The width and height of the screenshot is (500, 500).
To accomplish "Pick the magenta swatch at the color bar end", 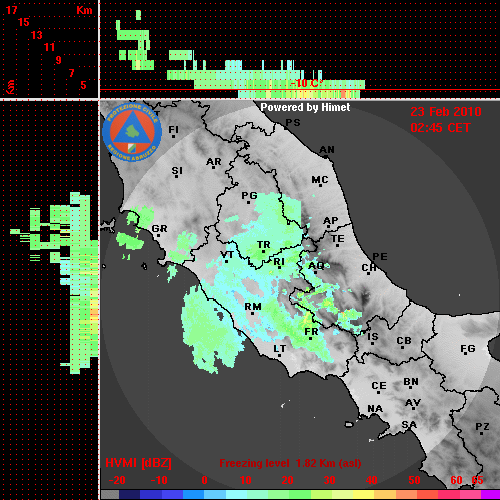I will tap(490, 495).
